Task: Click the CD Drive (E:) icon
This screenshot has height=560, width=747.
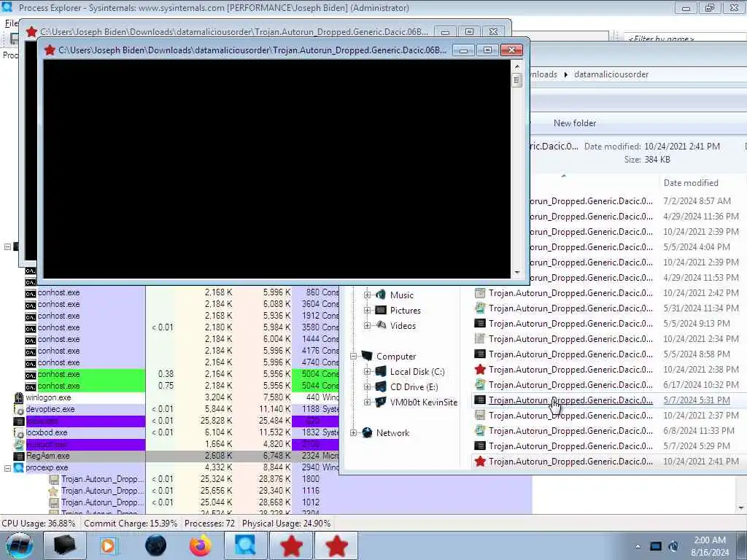Action: coord(380,386)
